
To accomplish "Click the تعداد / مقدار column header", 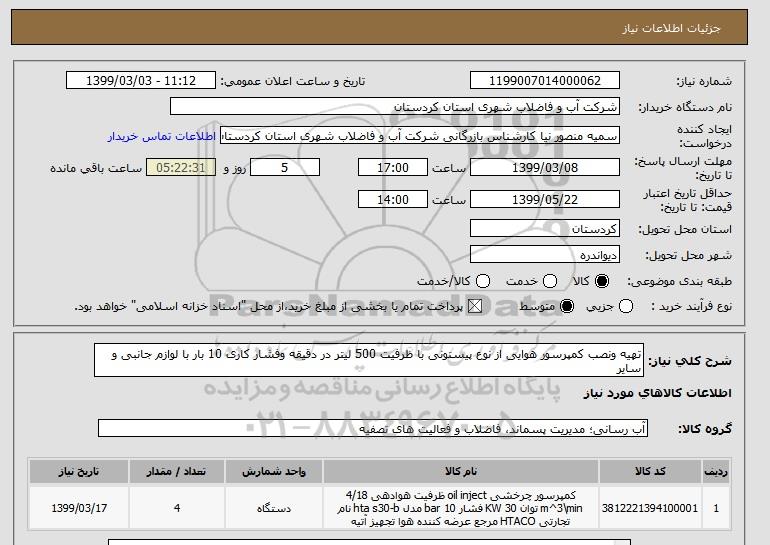I will point(177,471).
